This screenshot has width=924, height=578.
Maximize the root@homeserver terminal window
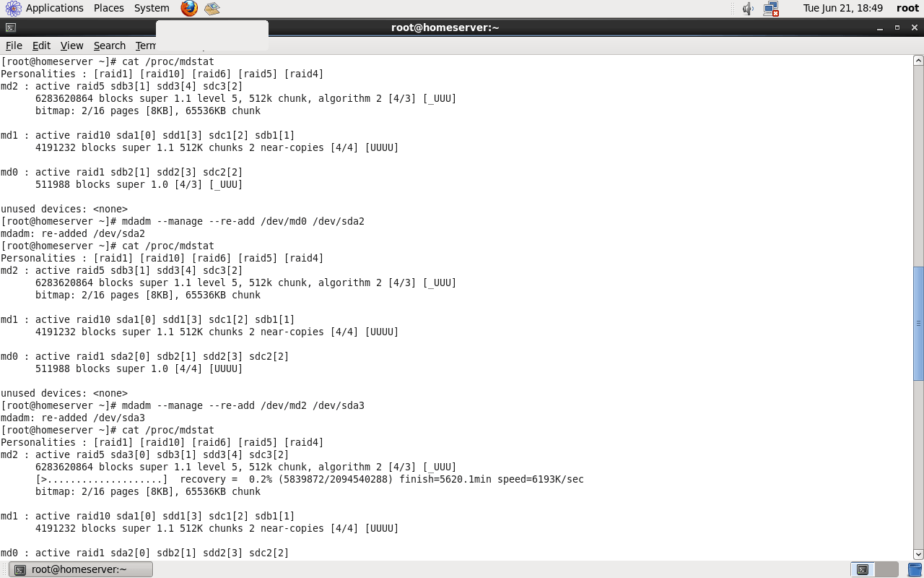tap(897, 27)
